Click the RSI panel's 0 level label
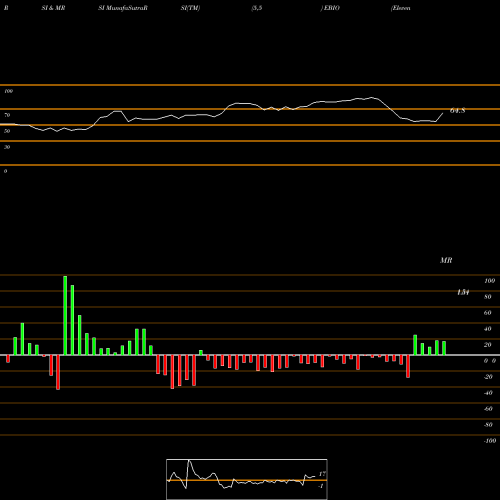500x500 pixels. (5, 171)
